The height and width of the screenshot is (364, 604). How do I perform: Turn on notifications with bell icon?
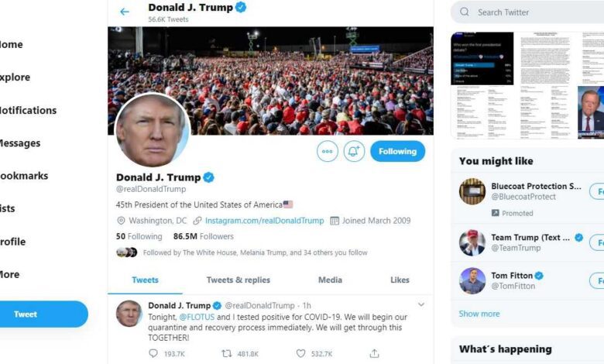click(354, 151)
